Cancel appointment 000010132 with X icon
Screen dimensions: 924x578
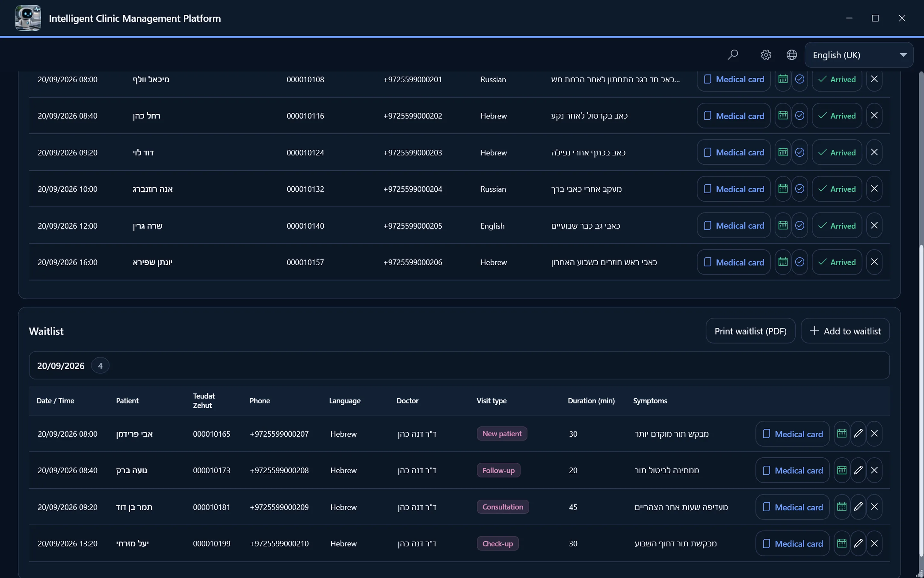click(874, 189)
